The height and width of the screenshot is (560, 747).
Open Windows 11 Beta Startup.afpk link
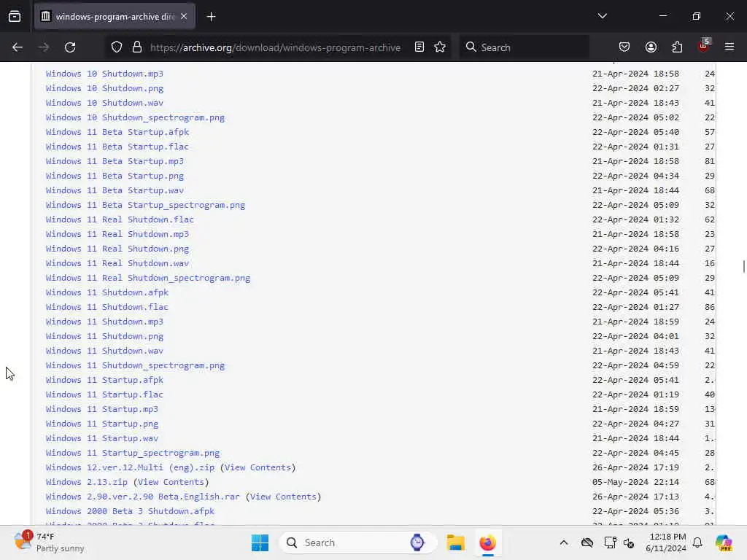pos(117,132)
